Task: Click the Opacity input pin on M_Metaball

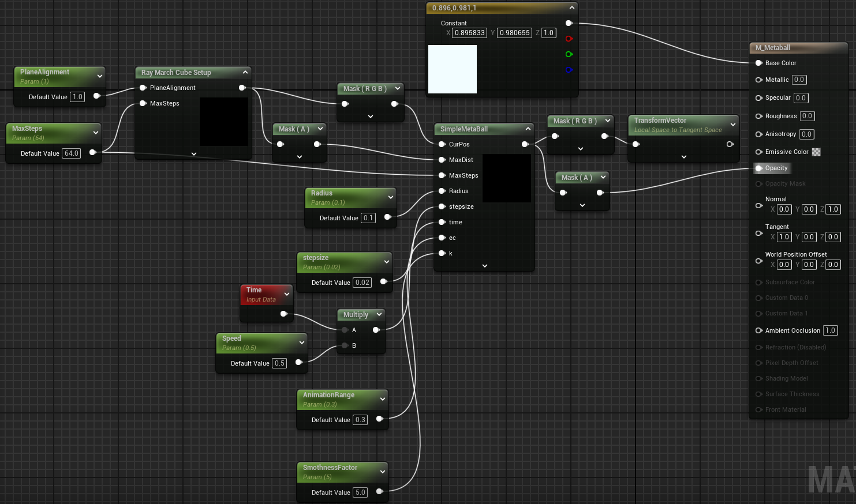Action: point(759,168)
